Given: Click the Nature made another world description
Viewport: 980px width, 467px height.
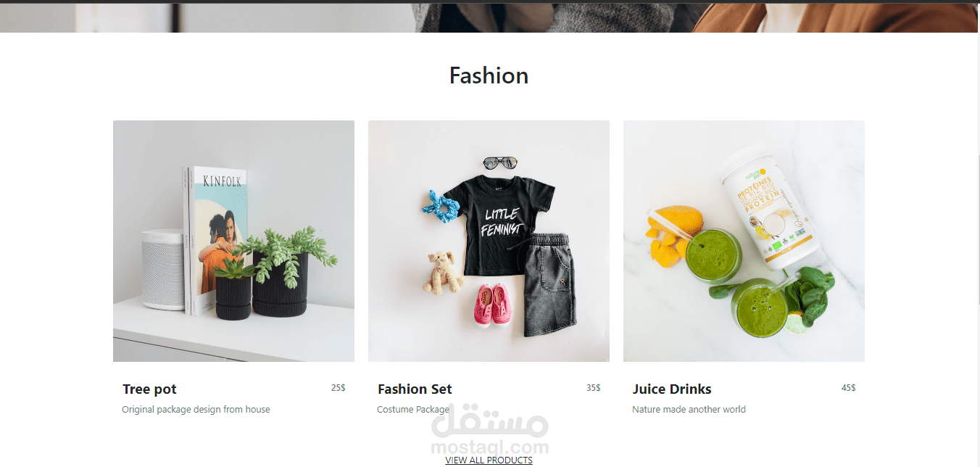Looking at the screenshot, I should pyautogui.click(x=689, y=410).
